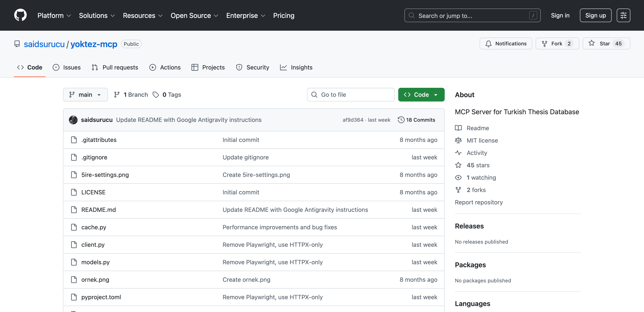Click the GitHub logo icon

[x=20, y=15]
